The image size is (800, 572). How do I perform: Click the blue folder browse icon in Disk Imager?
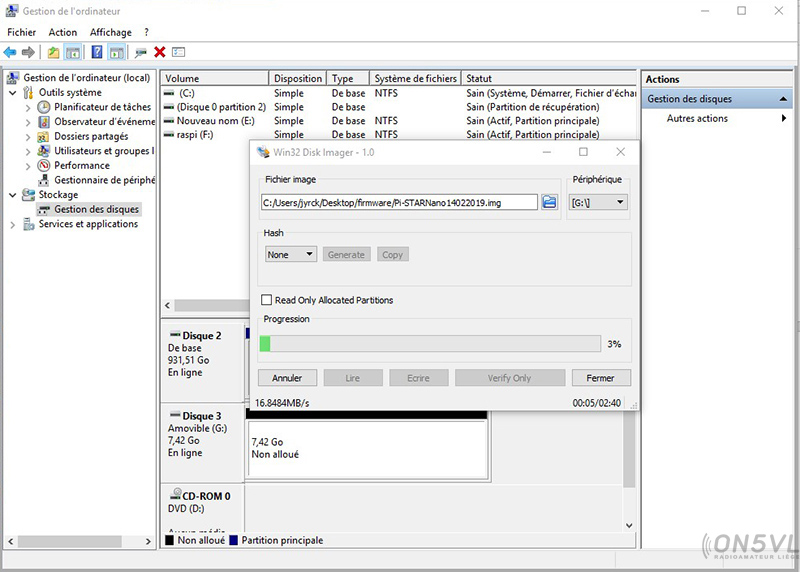tap(549, 202)
